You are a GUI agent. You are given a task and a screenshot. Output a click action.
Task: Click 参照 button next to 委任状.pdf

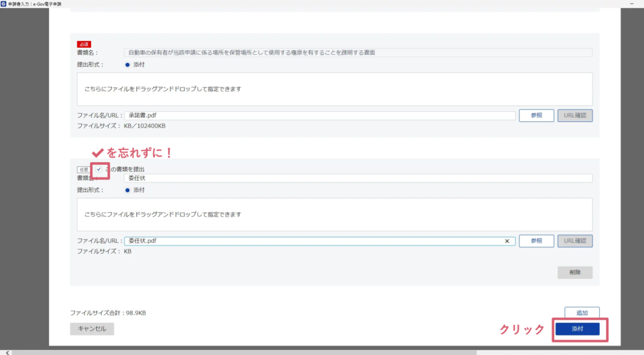536,241
